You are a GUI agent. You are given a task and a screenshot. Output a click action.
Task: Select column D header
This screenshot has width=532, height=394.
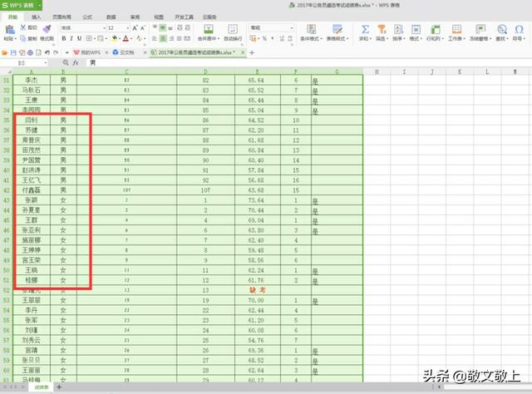[x=205, y=71]
